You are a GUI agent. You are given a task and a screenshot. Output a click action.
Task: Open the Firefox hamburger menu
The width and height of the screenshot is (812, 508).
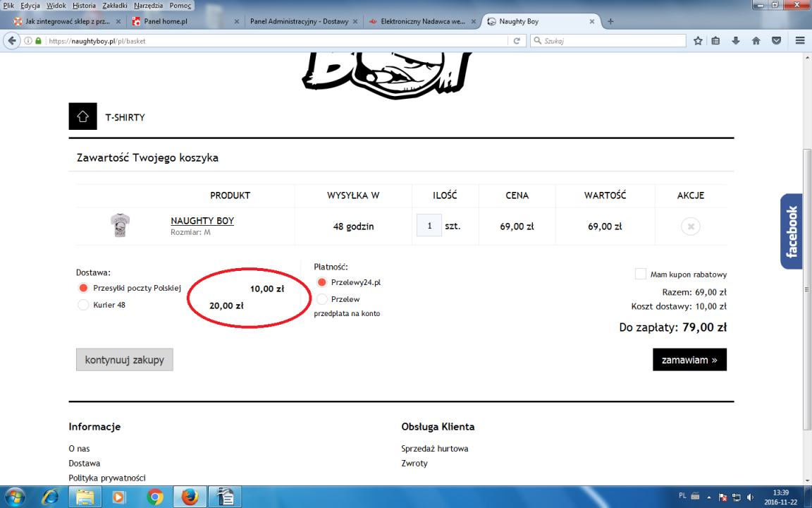800,40
